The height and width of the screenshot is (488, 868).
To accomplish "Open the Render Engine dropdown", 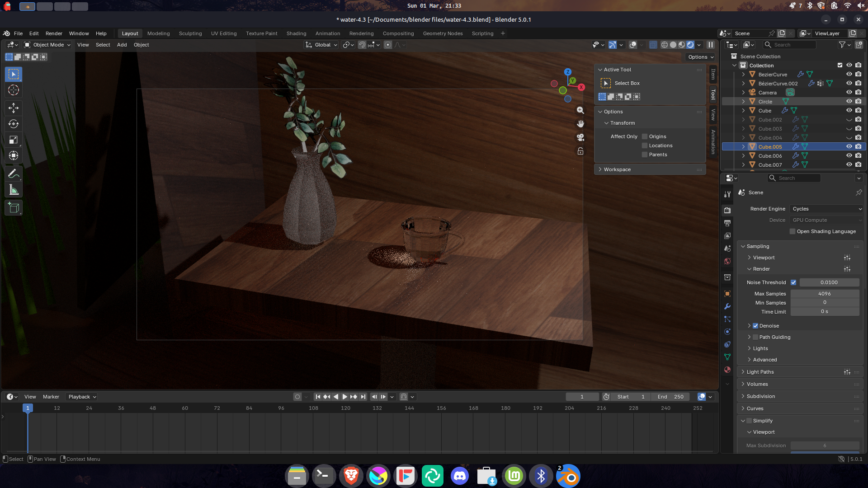I will (827, 209).
